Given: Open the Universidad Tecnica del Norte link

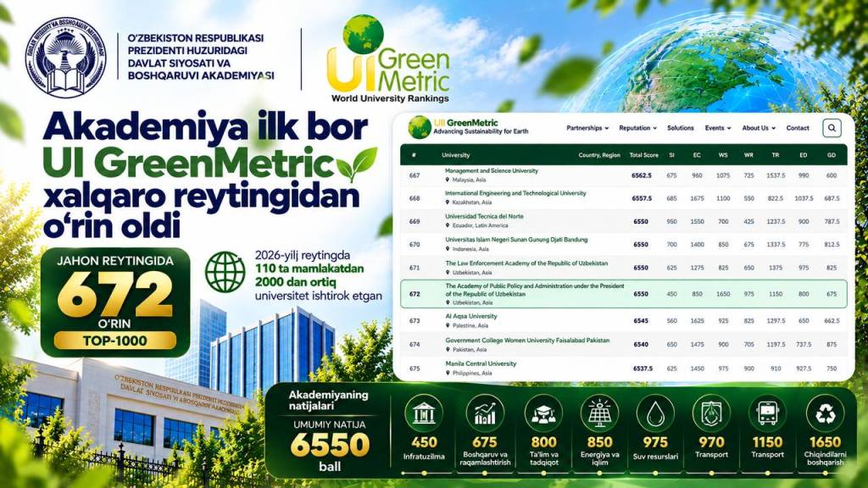Looking at the screenshot, I should [x=484, y=216].
